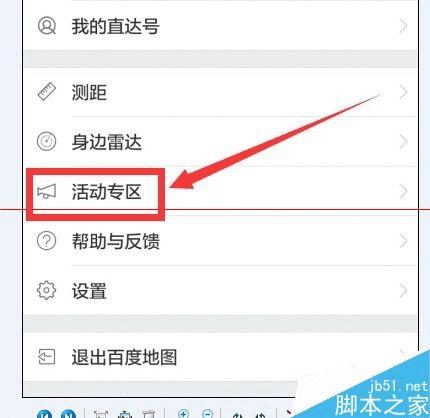The image size is (430, 418).
Task: Open the 设置 settings entry
Action: [x=221, y=290]
